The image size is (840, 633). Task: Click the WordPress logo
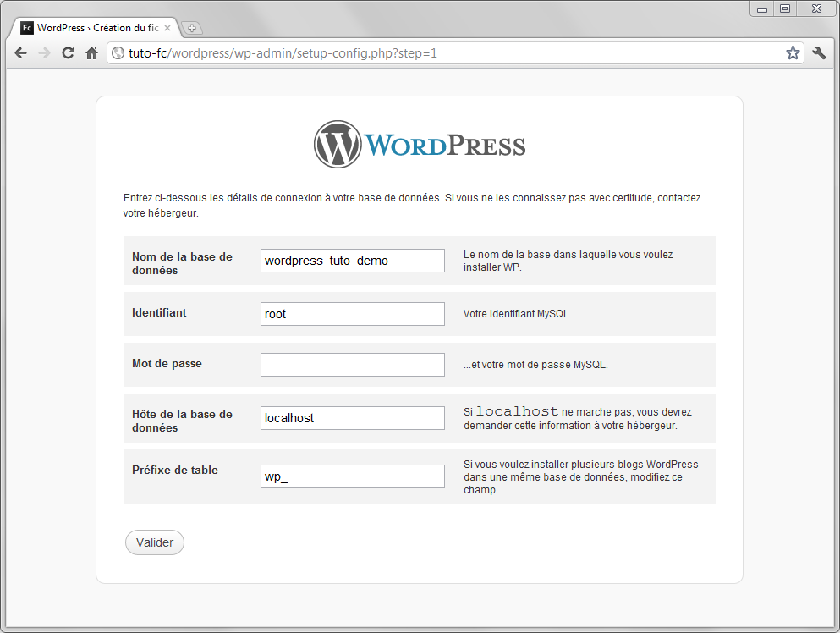tap(420, 144)
